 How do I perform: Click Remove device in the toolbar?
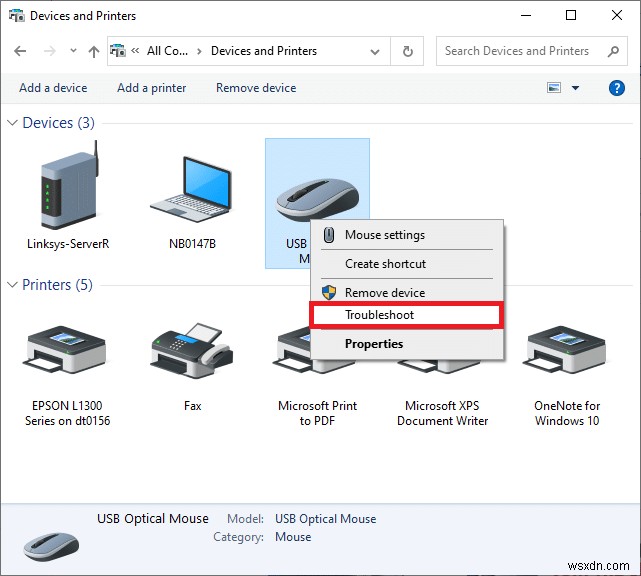(x=256, y=88)
